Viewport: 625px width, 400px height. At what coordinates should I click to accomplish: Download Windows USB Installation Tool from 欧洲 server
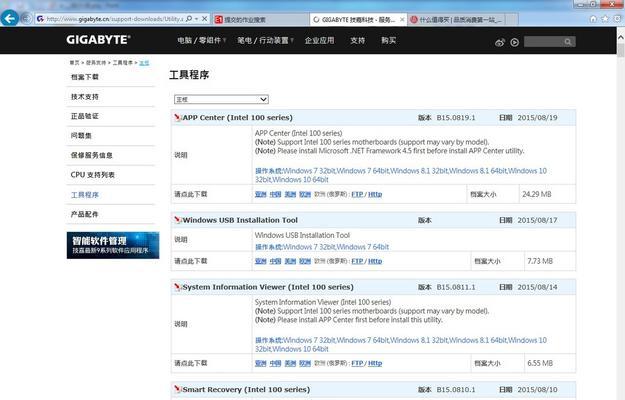[305, 261]
